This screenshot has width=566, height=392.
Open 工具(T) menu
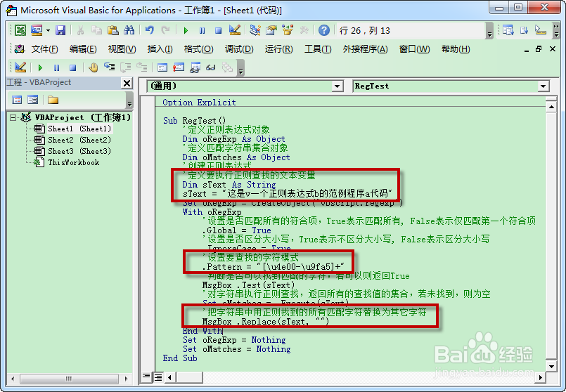point(318,49)
